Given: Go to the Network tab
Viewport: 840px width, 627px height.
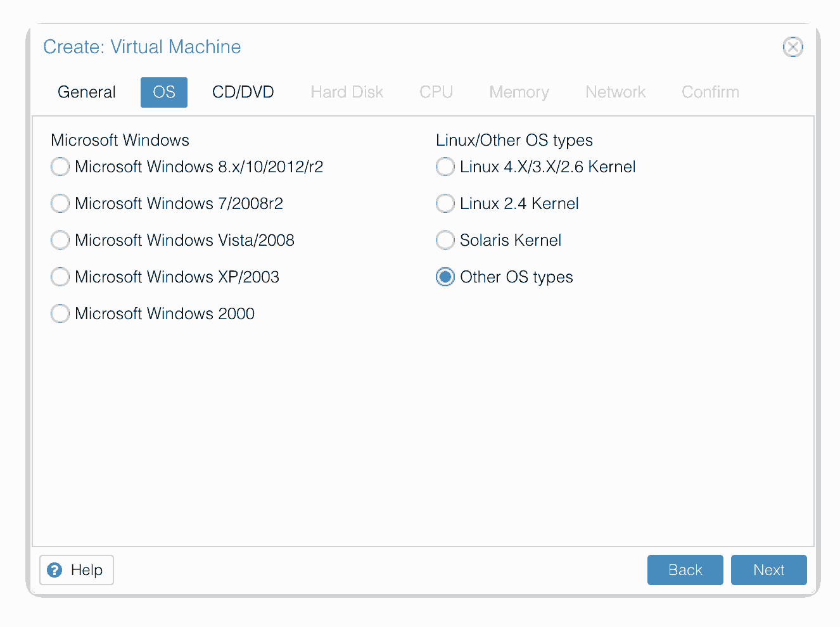Looking at the screenshot, I should [x=616, y=92].
